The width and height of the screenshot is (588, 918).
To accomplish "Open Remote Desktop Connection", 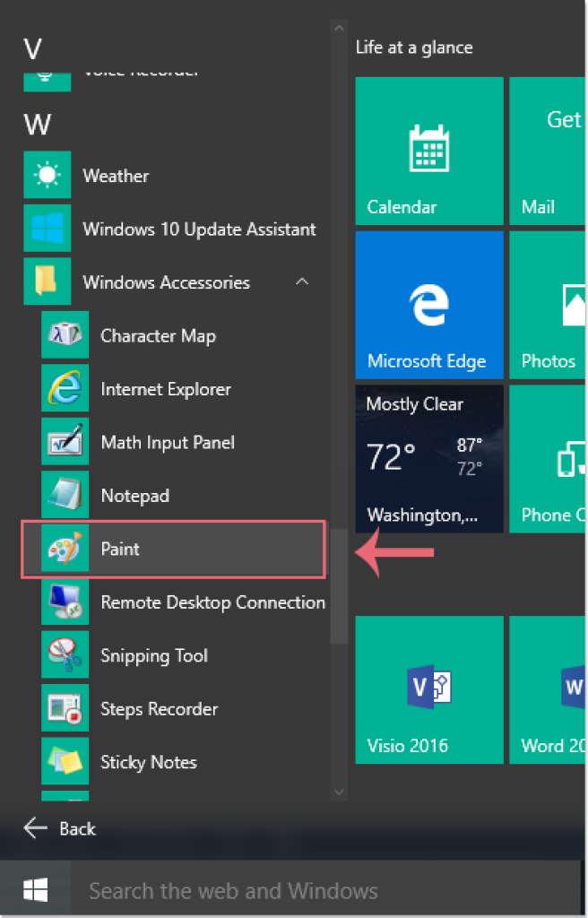I will (212, 602).
